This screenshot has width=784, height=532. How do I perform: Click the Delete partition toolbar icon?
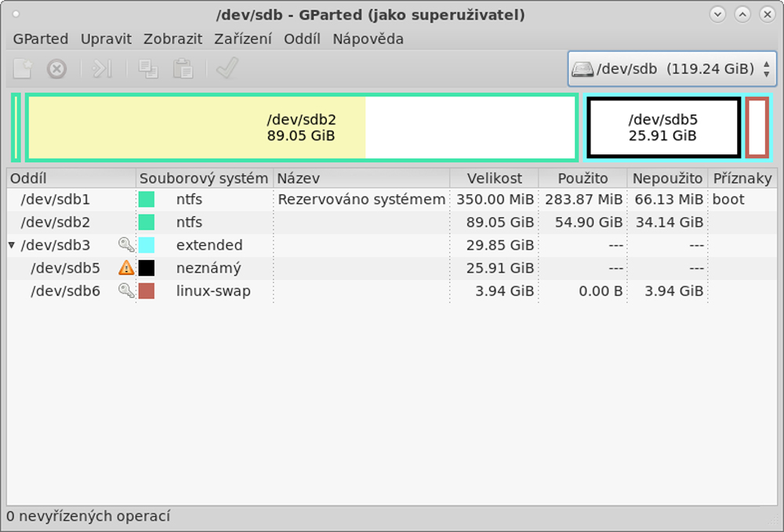[x=56, y=68]
